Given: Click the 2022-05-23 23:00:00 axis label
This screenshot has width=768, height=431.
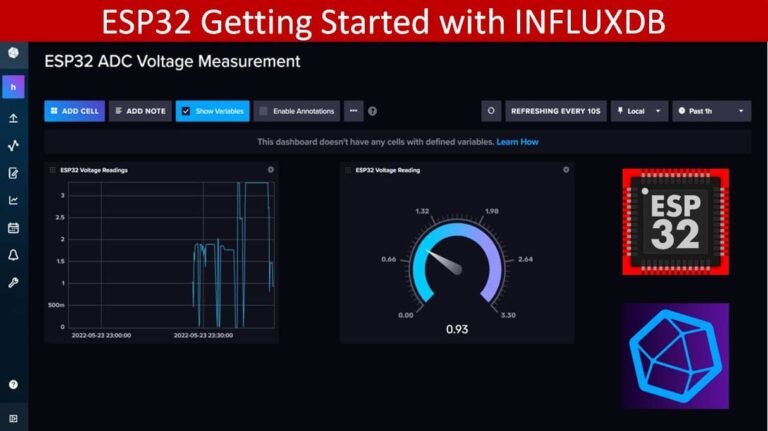Looking at the screenshot, I should pyautogui.click(x=101, y=335).
